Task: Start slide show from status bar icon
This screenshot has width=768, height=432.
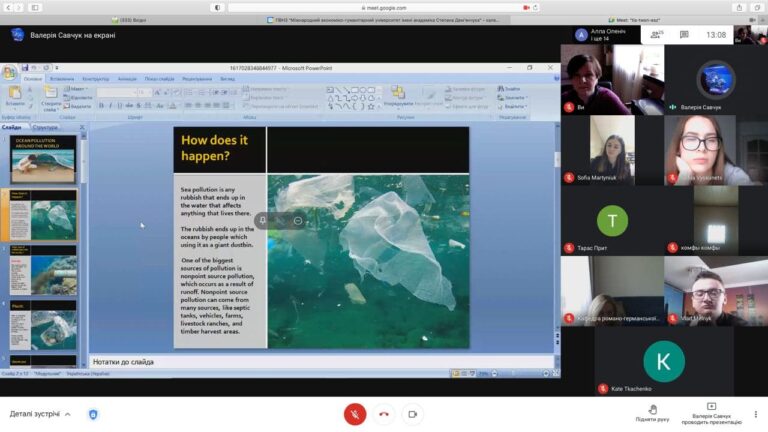Action: [472, 374]
